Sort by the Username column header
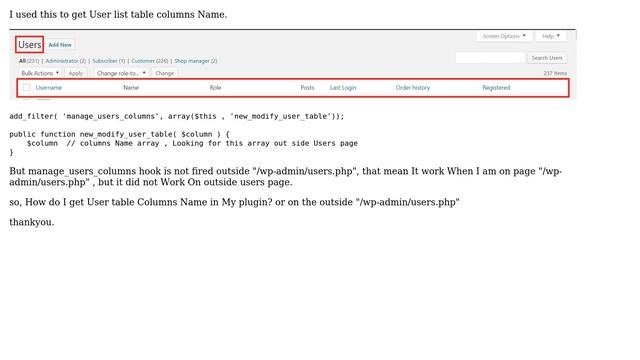 pos(49,88)
